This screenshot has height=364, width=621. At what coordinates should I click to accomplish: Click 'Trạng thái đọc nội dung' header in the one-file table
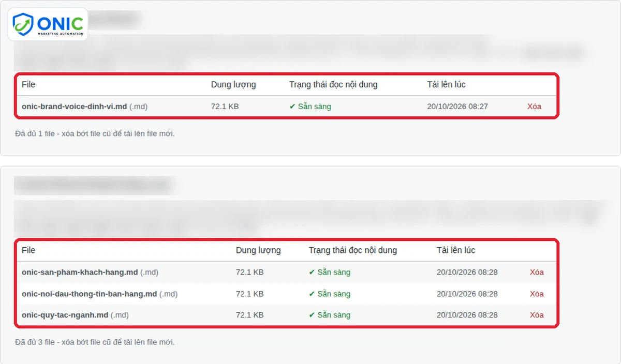pyautogui.click(x=333, y=84)
